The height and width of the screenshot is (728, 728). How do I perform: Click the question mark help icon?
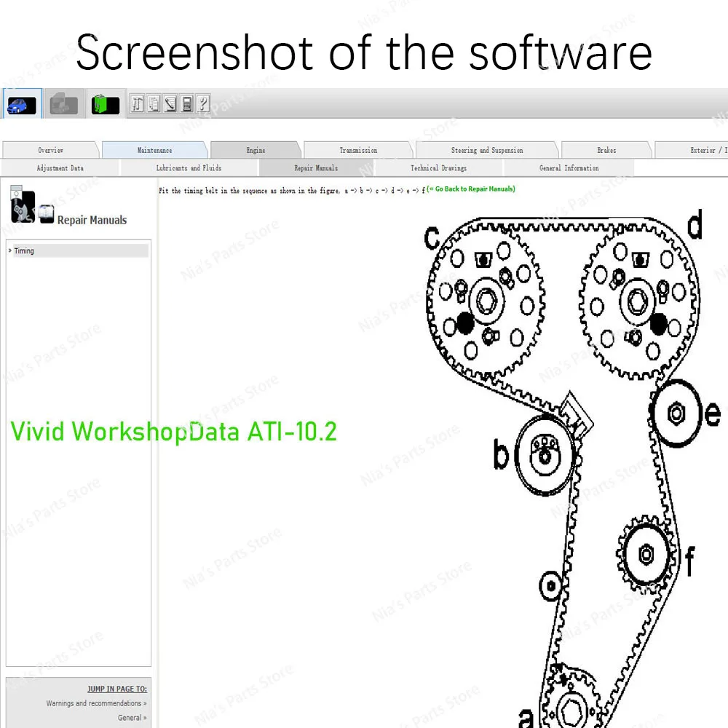pos(203,103)
